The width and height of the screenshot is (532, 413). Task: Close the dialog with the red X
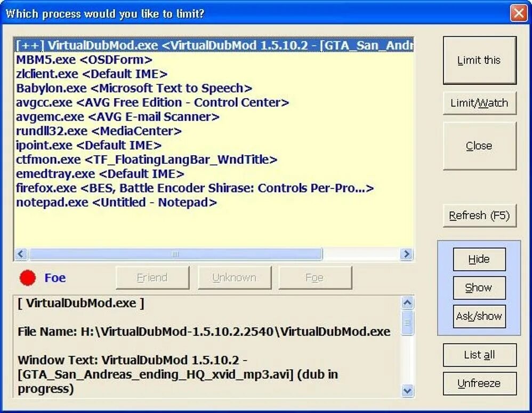pos(519,13)
